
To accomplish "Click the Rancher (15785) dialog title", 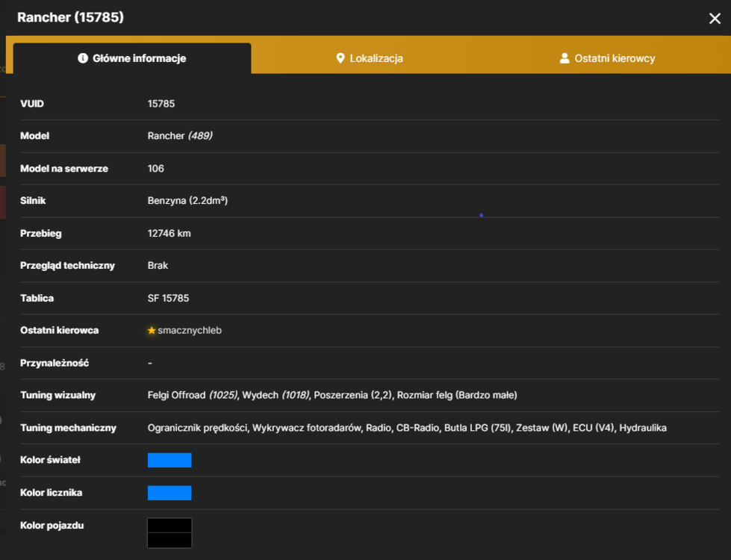I will click(70, 17).
